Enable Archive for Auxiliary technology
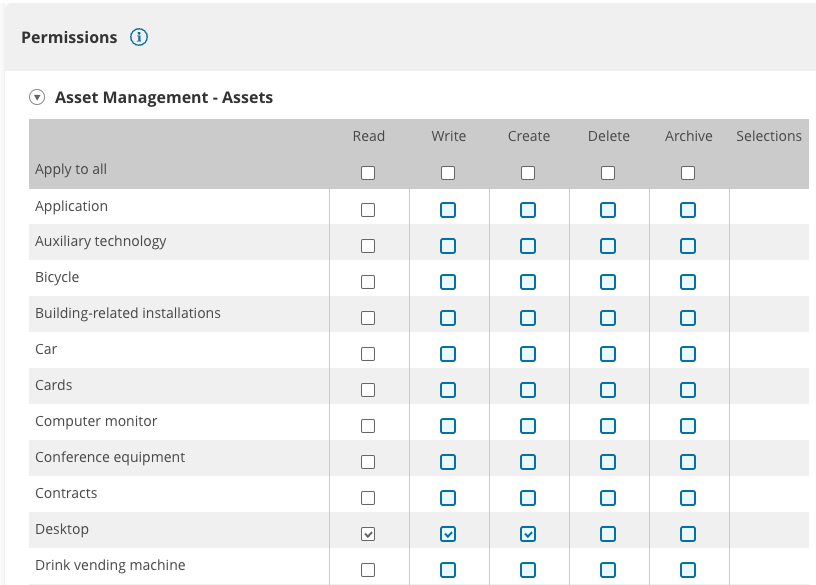This screenshot has height=585, width=816. [688, 246]
